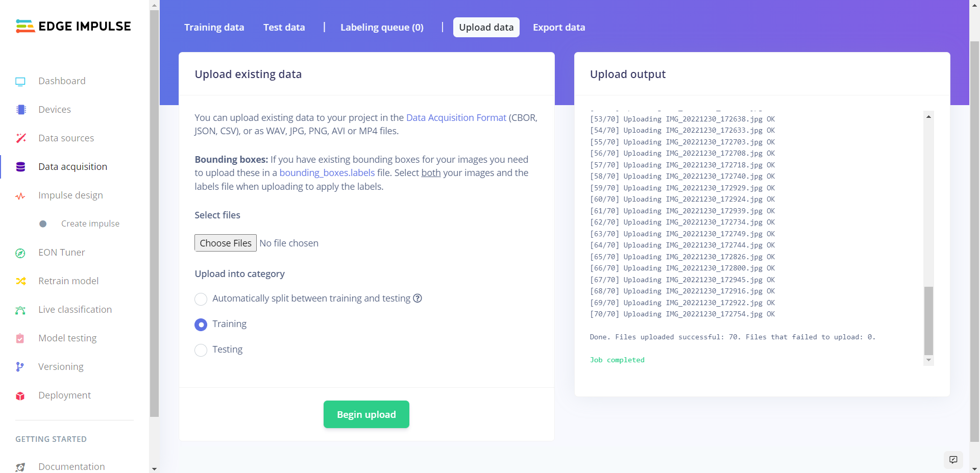Click the 'Upload into category' label
The height and width of the screenshot is (473, 980).
click(239, 274)
